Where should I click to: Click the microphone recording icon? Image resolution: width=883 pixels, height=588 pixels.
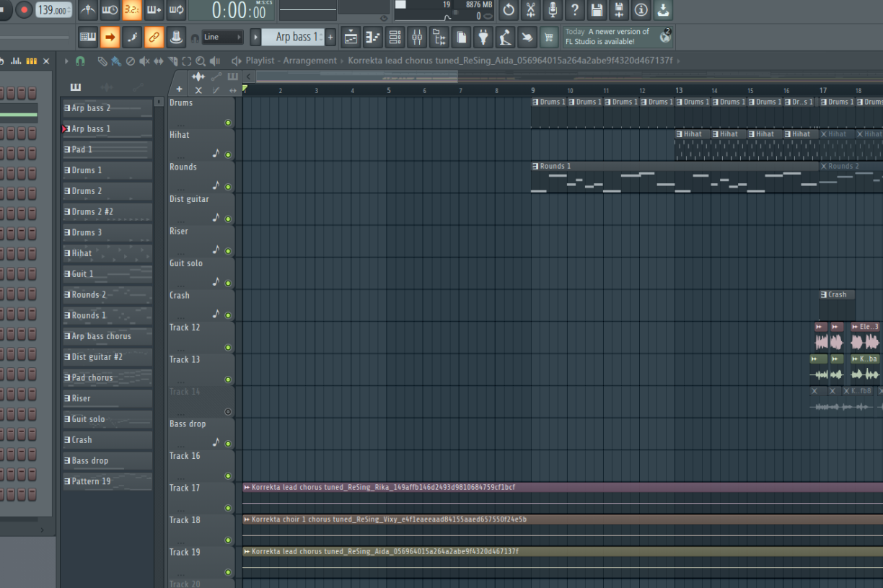coord(553,9)
